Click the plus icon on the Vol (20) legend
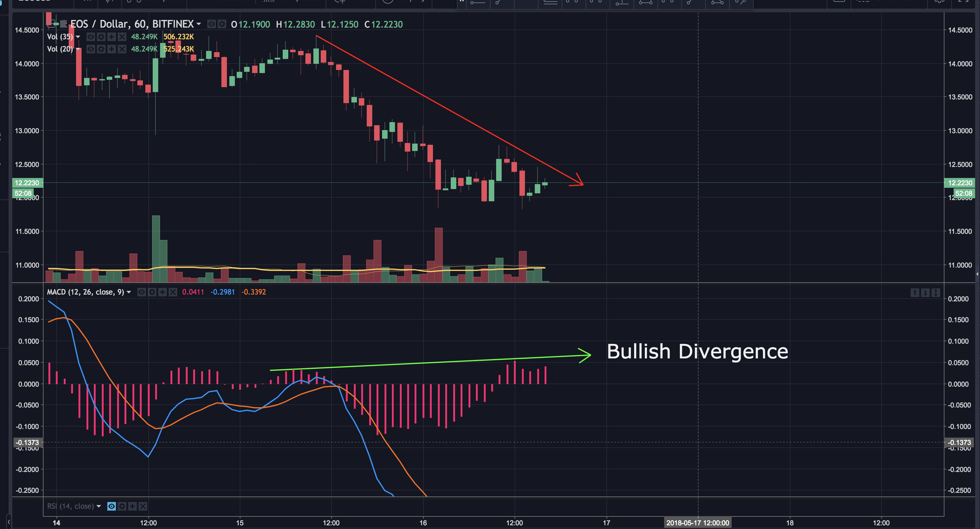980x529 pixels. tap(112, 49)
